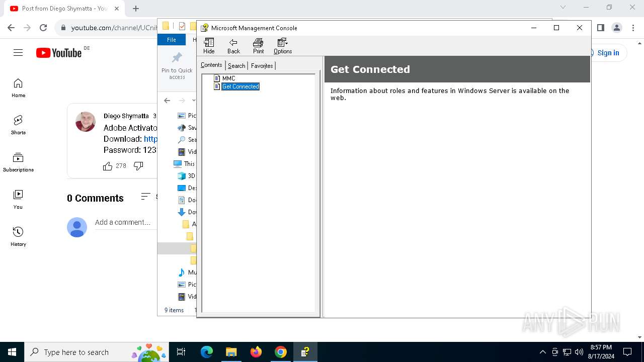The image size is (644, 362).
Task: Switch to Chrome in taskbar
Action: tap(281, 352)
